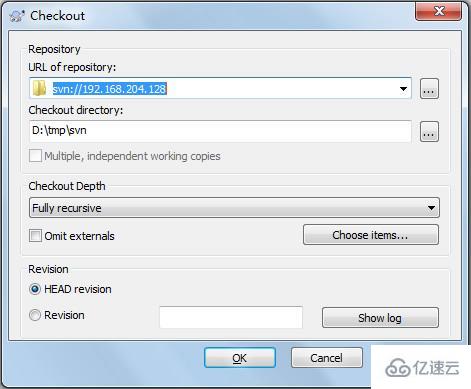Screen dimensions: 471x389
Task: Open the Checkout Depth dropdown
Action: pyautogui.click(x=431, y=208)
